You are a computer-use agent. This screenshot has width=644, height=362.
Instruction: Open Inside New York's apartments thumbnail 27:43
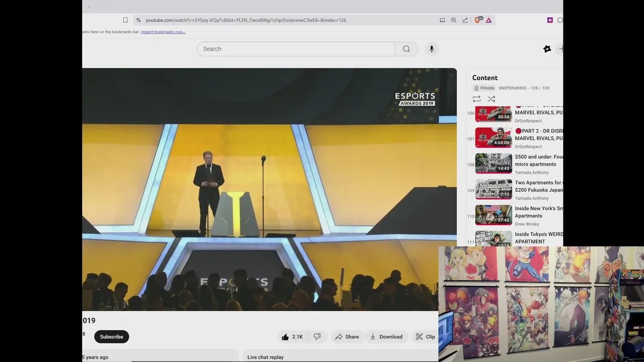coord(494,215)
